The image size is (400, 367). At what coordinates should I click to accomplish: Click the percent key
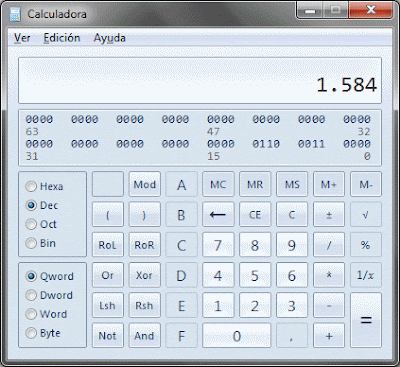pos(366,245)
